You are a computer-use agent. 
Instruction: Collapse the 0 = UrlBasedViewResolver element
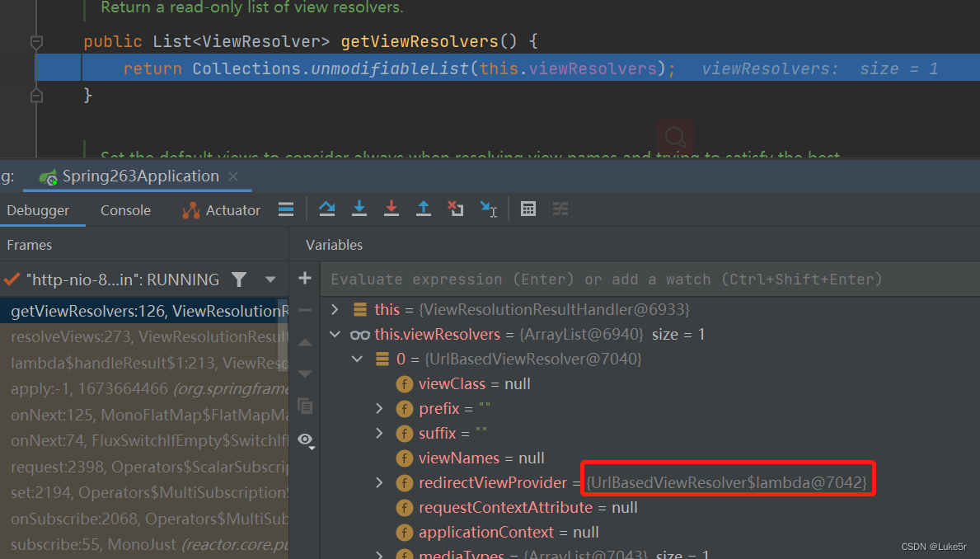coord(357,359)
